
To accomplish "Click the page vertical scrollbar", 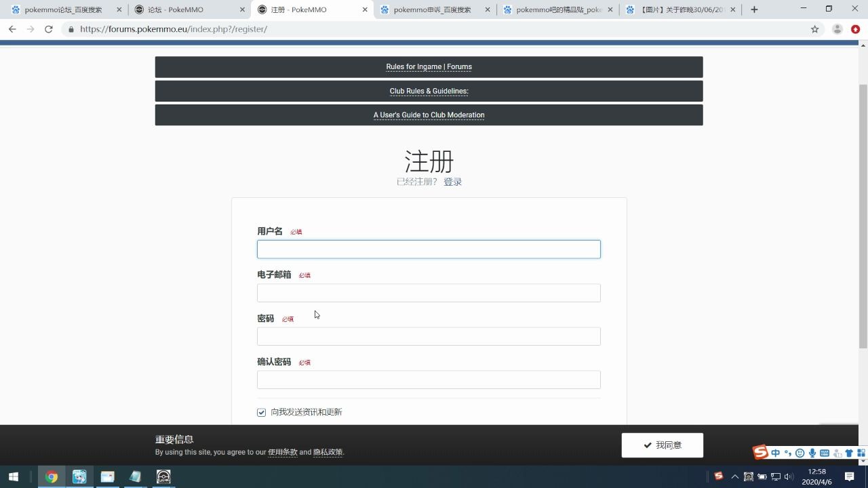I will tap(863, 217).
